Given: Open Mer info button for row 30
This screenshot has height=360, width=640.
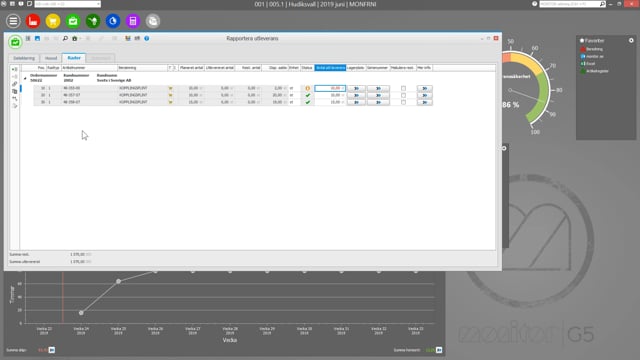Looking at the screenshot, I should tap(424, 102).
